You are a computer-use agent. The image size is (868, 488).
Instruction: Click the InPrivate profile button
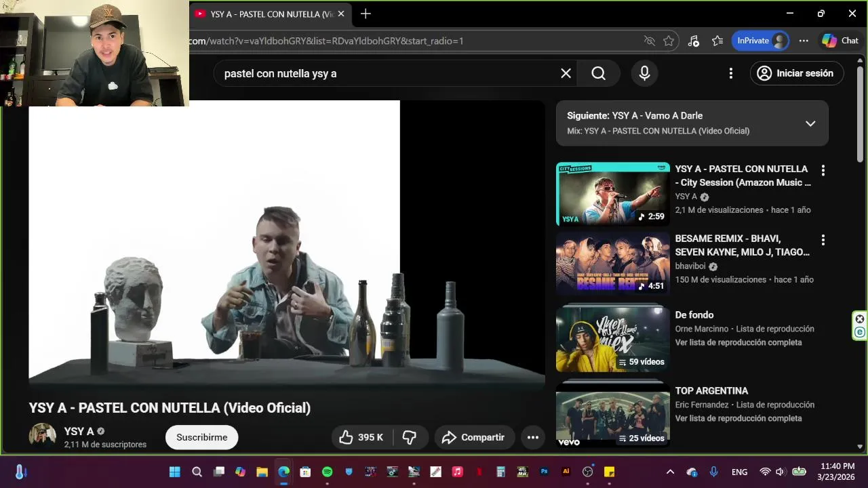(x=760, y=41)
